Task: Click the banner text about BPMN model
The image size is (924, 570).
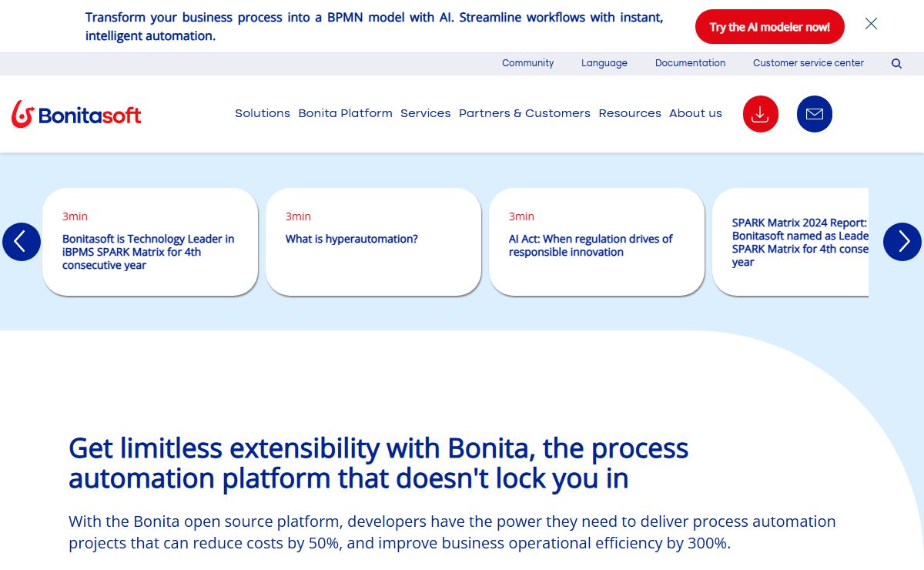Action: point(374,27)
